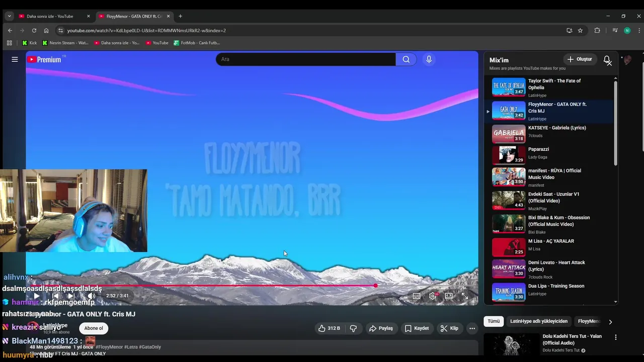
Task: Go to browser home page
Action: (x=46, y=30)
